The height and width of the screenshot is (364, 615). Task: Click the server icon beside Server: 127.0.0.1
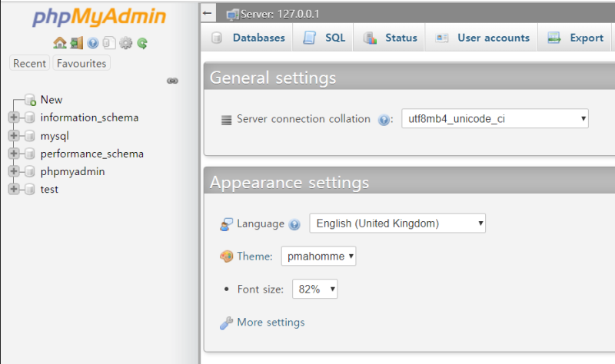(232, 15)
